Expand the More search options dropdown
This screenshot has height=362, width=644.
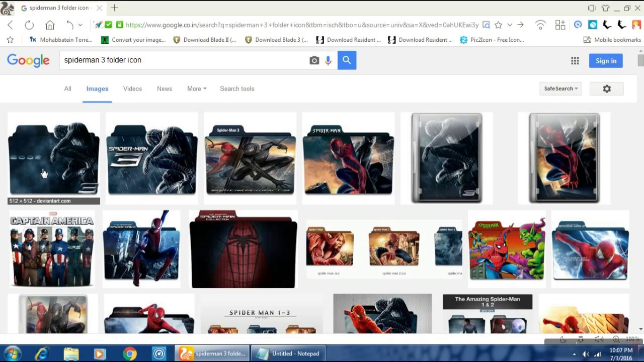[x=197, y=88]
